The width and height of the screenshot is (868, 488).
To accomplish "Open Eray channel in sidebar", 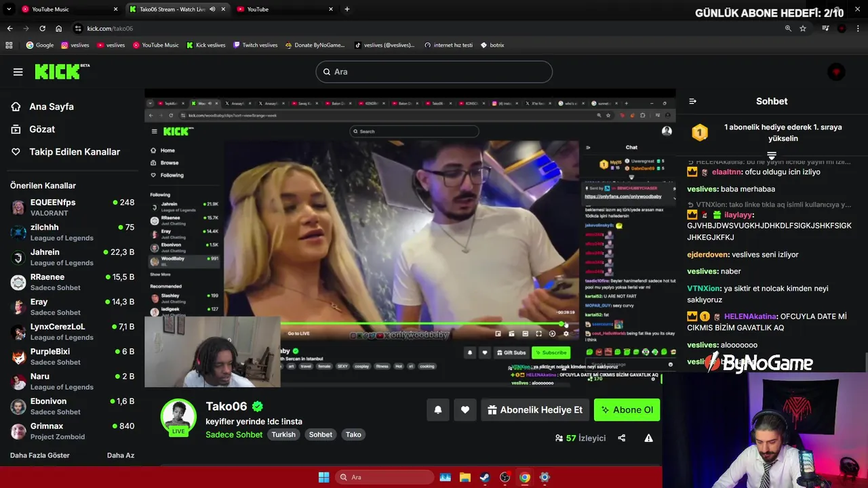I will (x=73, y=307).
